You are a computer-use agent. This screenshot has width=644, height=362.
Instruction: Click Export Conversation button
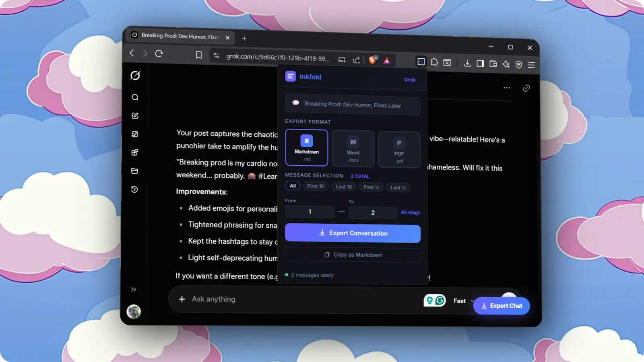[x=353, y=233]
